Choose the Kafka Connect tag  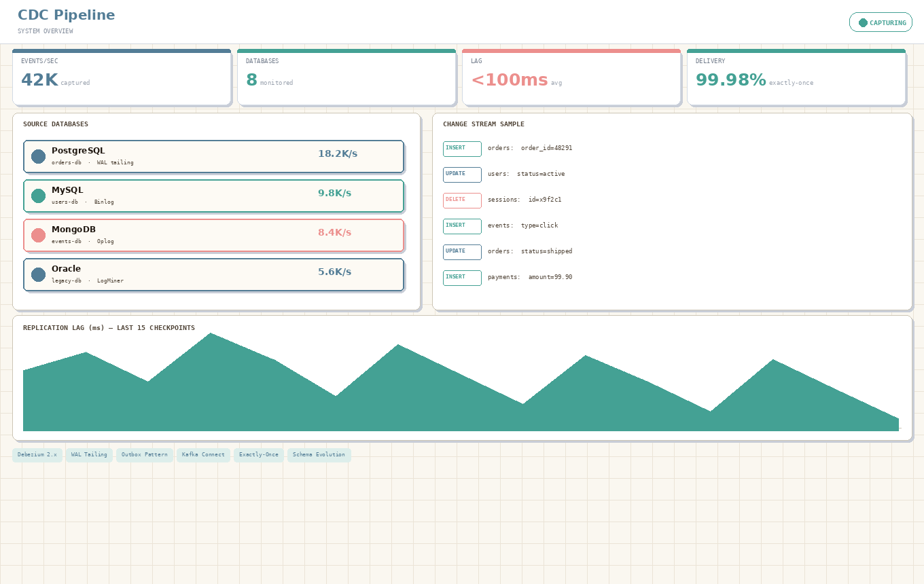[x=203, y=455]
